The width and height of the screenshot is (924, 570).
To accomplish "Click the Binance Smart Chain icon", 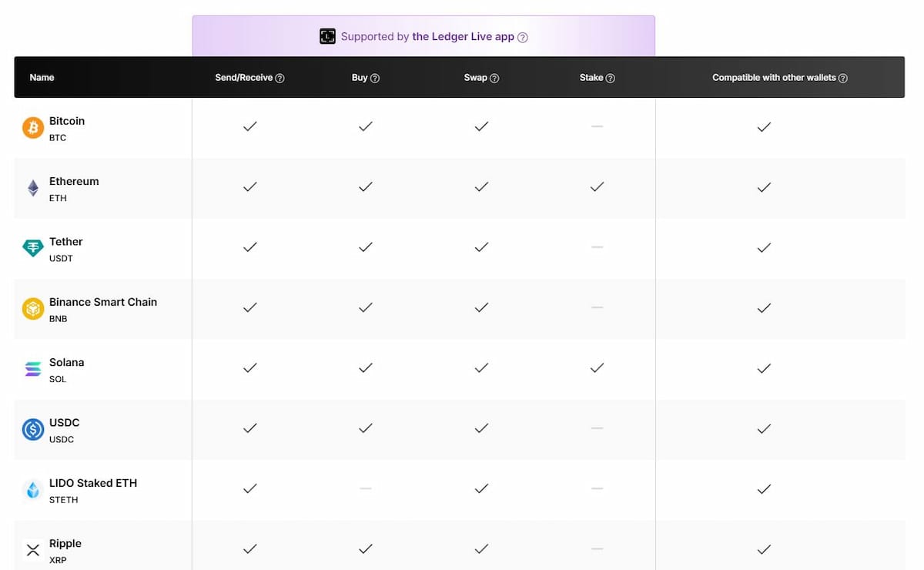I will click(x=32, y=308).
